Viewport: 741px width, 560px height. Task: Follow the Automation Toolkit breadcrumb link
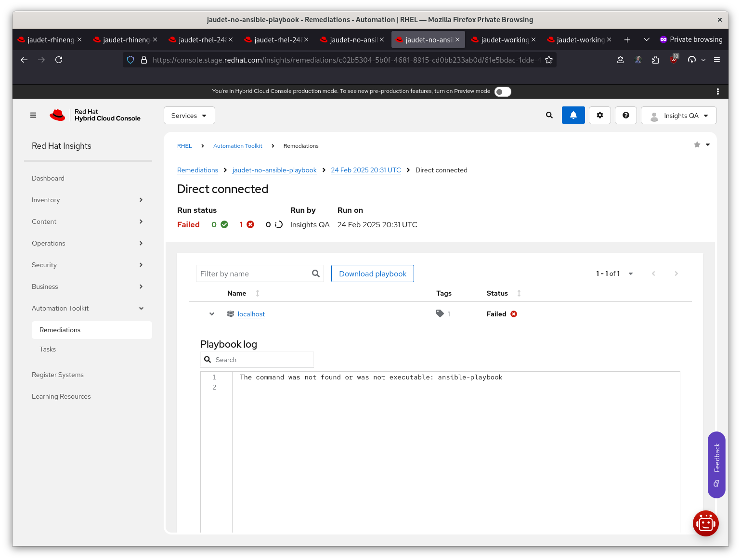[238, 146]
